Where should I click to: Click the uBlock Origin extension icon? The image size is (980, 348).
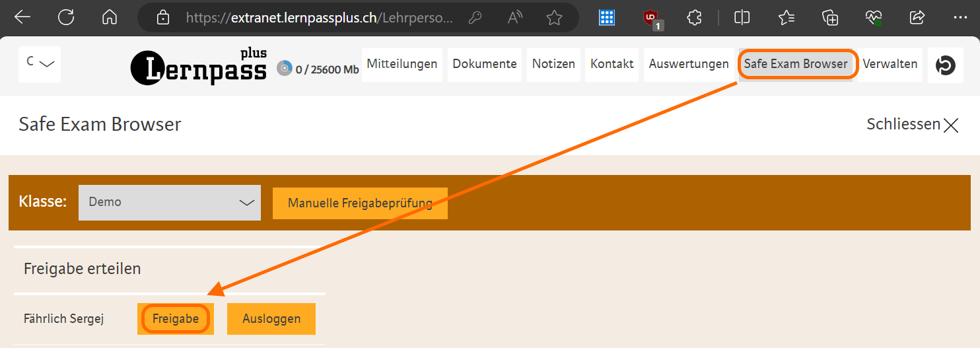pos(651,18)
